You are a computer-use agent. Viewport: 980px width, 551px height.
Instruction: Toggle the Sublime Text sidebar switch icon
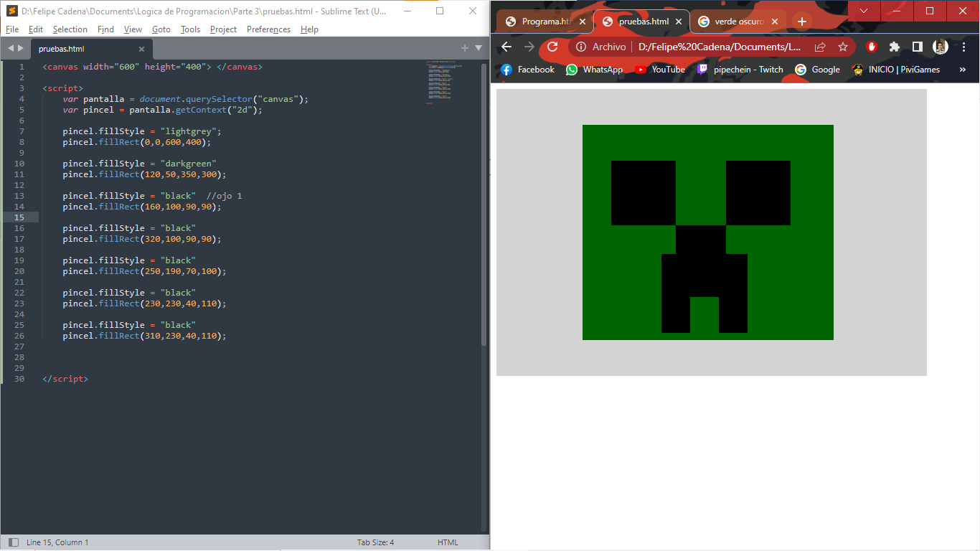(13, 542)
